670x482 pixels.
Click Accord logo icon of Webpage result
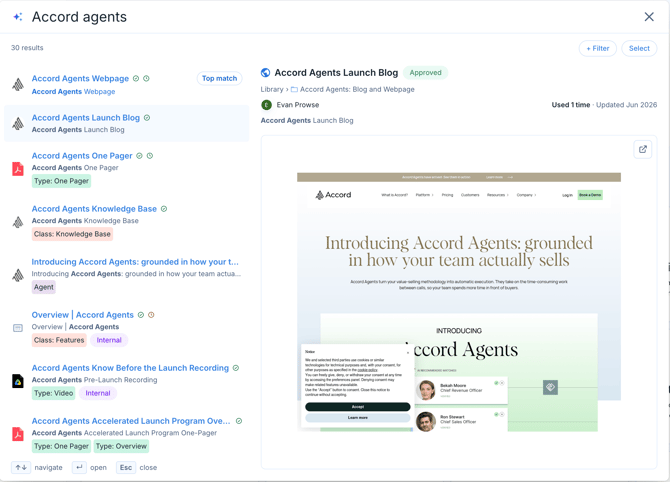click(18, 85)
